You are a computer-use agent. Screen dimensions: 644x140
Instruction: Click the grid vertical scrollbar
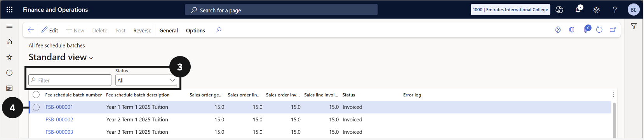tap(615, 120)
